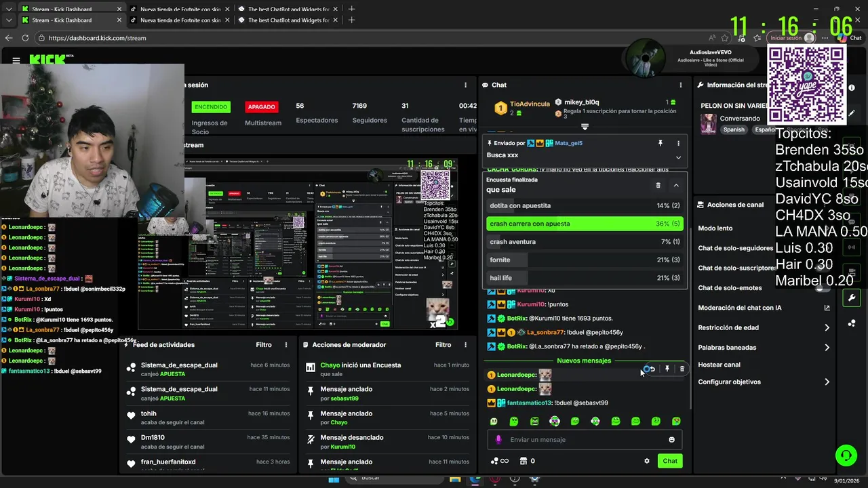This screenshot has height=488, width=868.
Task: Click Conversando category thumbnail
Action: [709, 124]
